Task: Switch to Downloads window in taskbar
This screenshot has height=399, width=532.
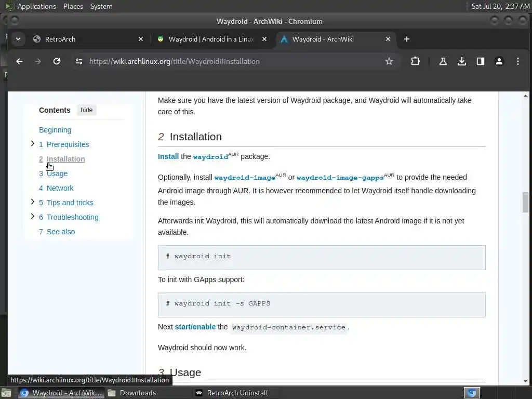Action: click(x=132, y=393)
